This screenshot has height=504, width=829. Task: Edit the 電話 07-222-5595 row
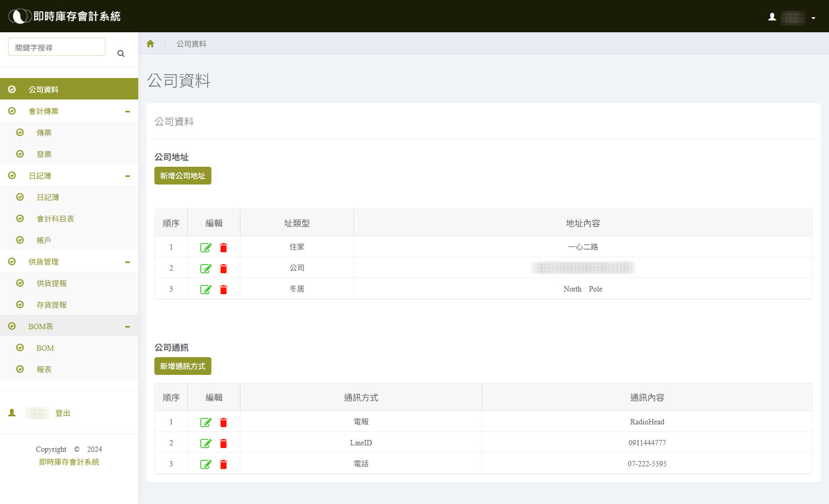(206, 464)
